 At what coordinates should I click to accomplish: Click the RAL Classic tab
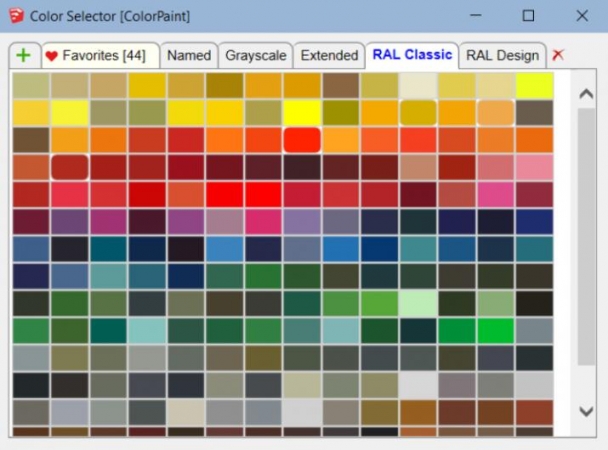[412, 55]
